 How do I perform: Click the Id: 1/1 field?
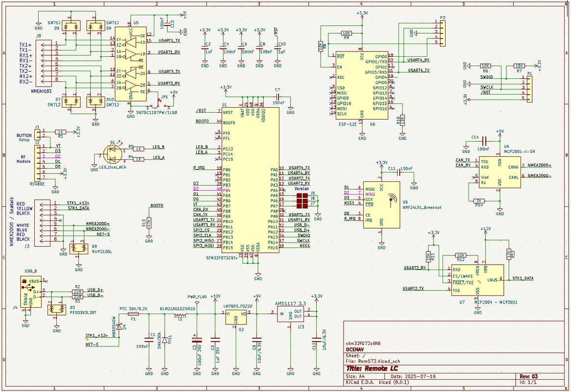point(528,382)
